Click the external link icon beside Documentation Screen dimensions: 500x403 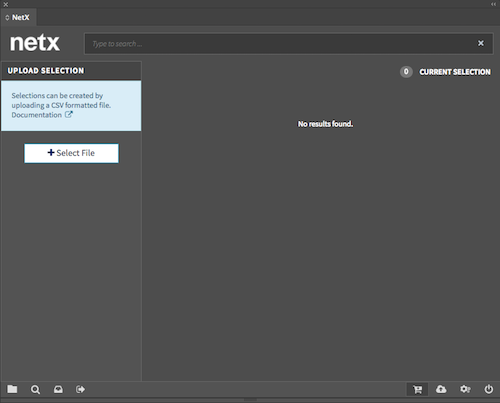click(x=69, y=115)
